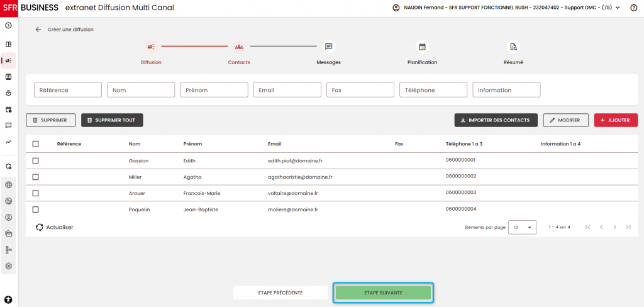The width and height of the screenshot is (644, 307).
Task: Check the box for the Miller row
Action: point(36,177)
